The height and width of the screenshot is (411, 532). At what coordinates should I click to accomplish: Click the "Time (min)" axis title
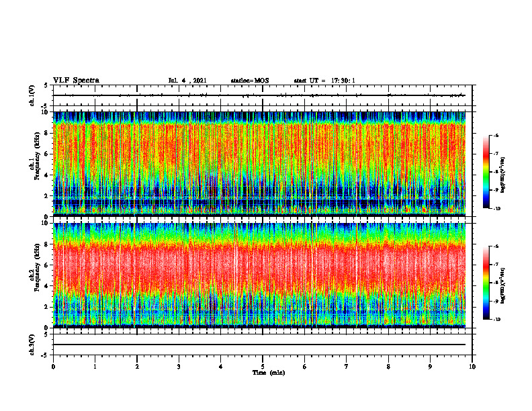coord(269,373)
